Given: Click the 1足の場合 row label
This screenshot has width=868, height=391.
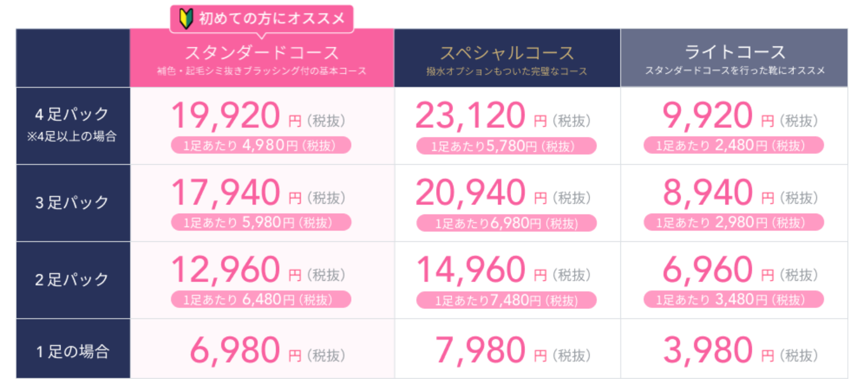Looking at the screenshot, I should (72, 352).
